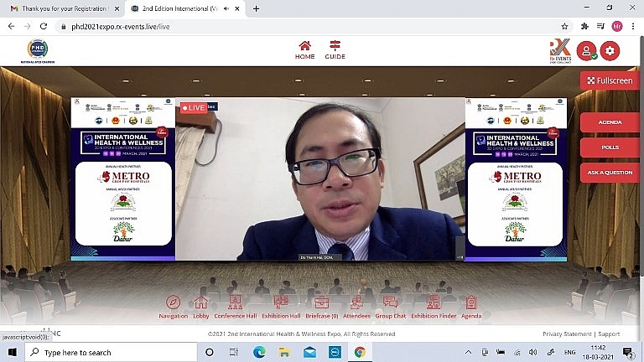Viewport: 644px width, 362px height.
Task: Click the ASK A QUESTION button
Action: 610,173
